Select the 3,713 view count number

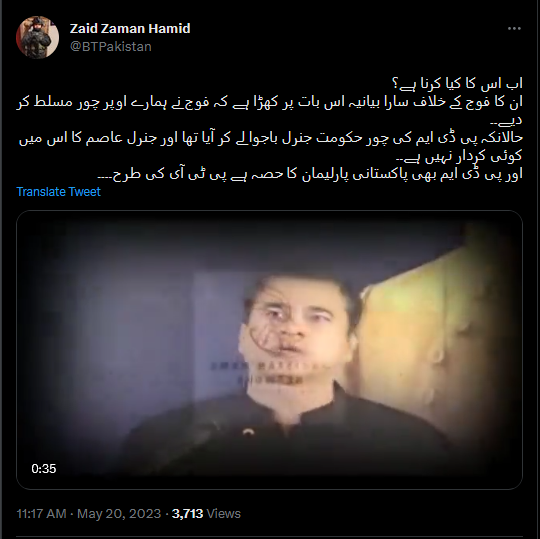click(187, 514)
